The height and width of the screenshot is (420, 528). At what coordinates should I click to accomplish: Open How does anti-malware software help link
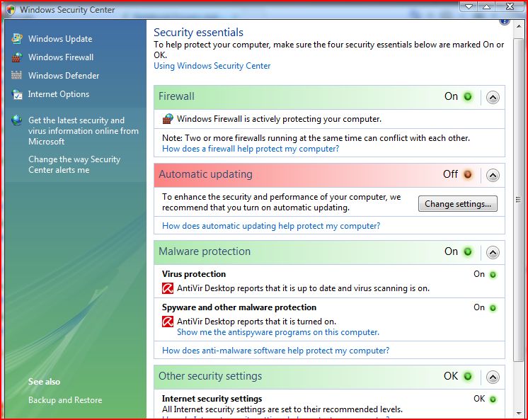pyautogui.click(x=276, y=351)
